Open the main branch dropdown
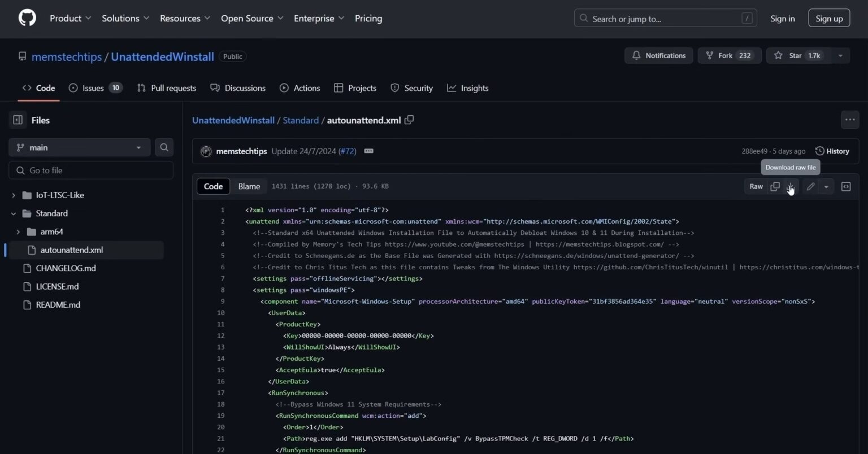Image resolution: width=868 pixels, height=454 pixels. click(79, 147)
